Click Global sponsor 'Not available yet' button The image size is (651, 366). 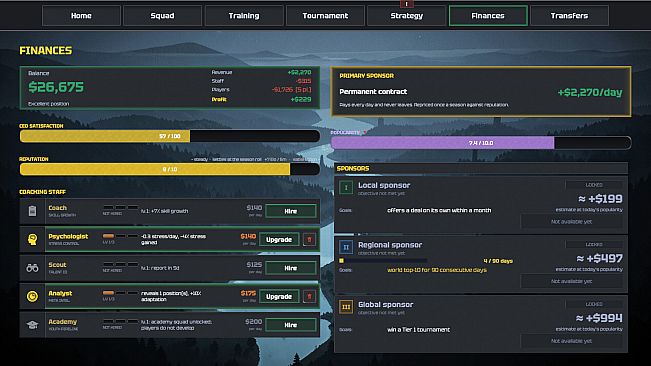pos(571,341)
